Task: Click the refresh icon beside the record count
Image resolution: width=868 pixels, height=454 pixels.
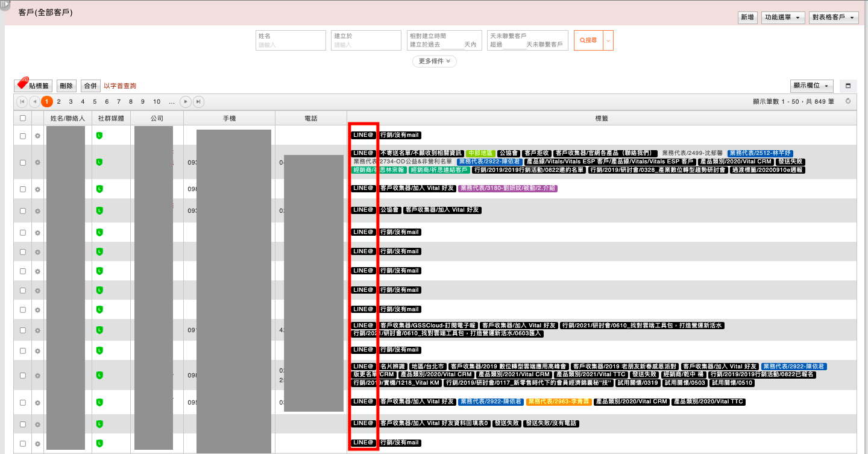Action: [848, 101]
